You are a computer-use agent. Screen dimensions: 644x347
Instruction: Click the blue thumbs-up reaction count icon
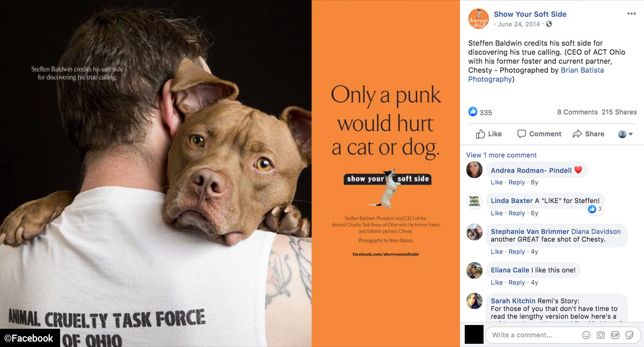[473, 112]
